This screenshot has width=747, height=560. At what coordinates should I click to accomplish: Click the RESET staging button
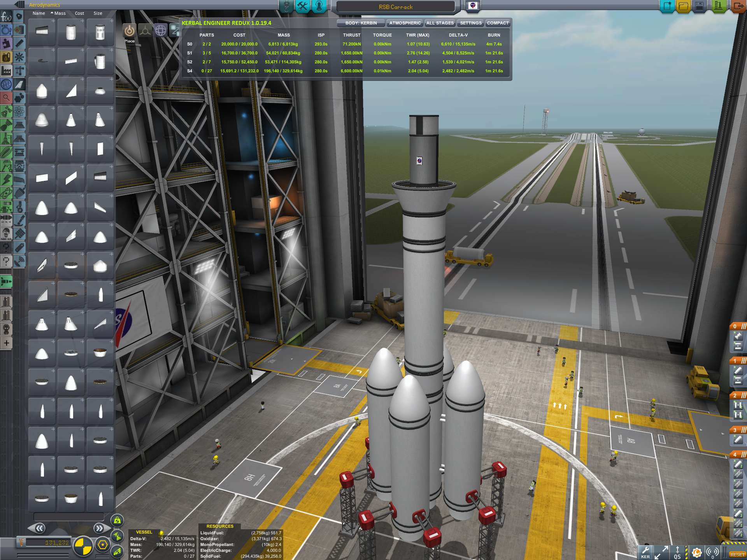[x=737, y=555]
